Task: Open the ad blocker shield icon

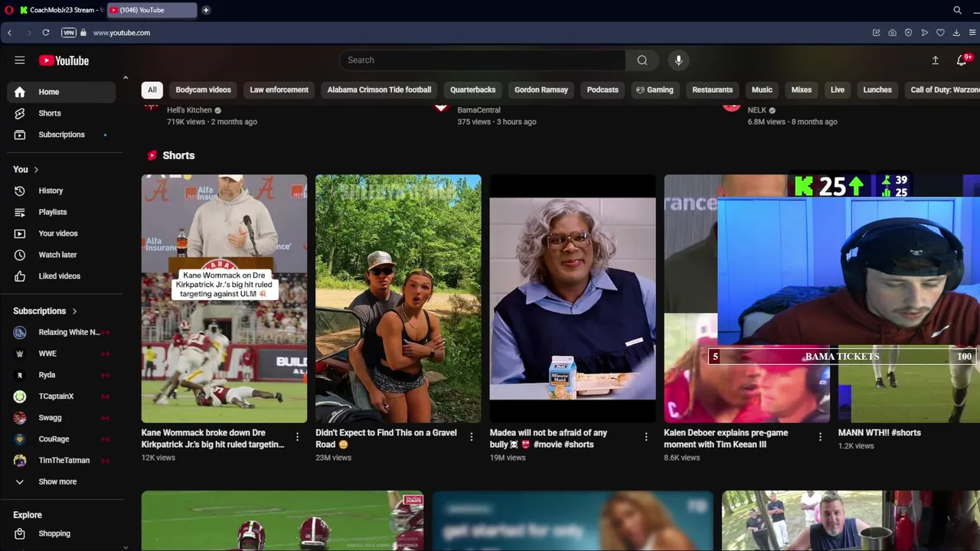Action: tap(909, 33)
